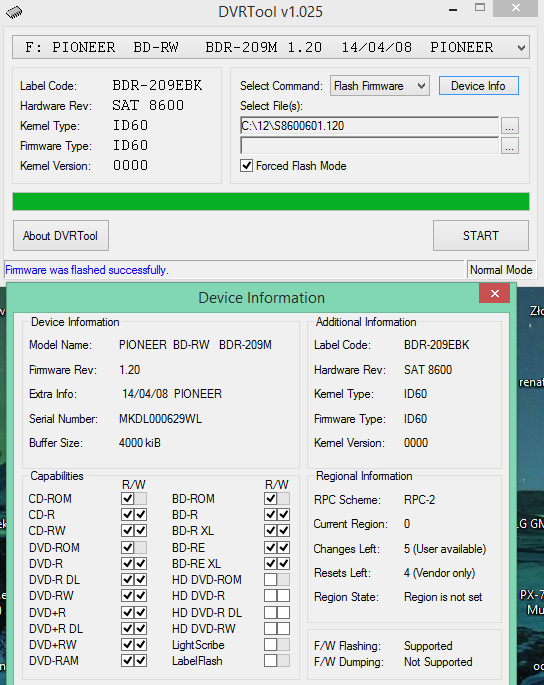The width and height of the screenshot is (544, 685).
Task: Click the 'Firmware was flashed successfully.' status text
Action: click(87, 270)
